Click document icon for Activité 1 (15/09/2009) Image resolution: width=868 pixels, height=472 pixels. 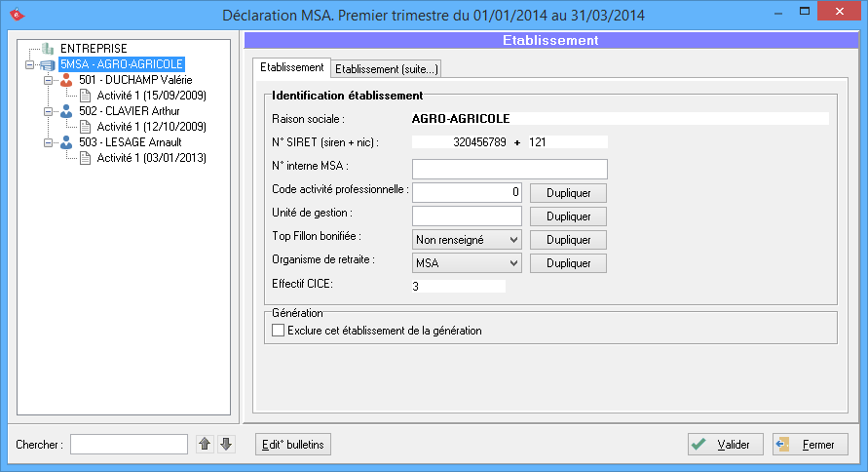tap(85, 96)
